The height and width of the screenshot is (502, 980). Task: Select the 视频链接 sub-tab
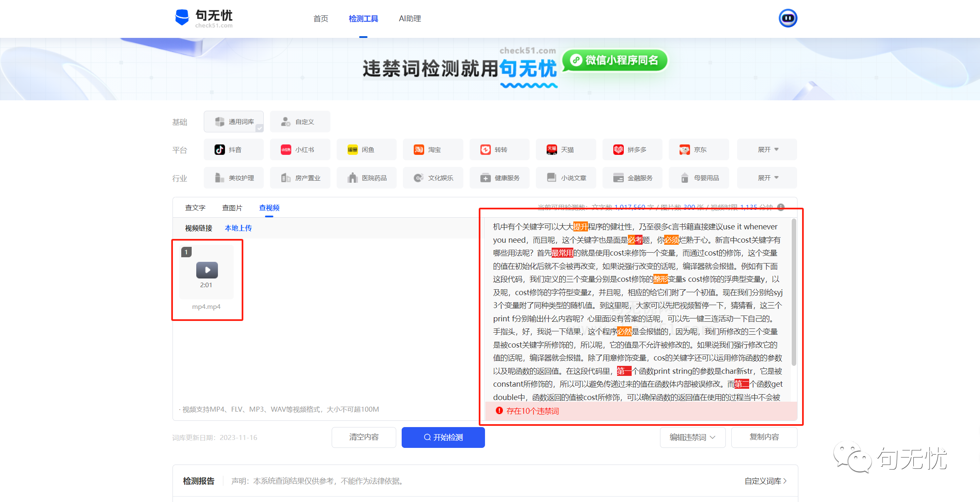(x=199, y=228)
